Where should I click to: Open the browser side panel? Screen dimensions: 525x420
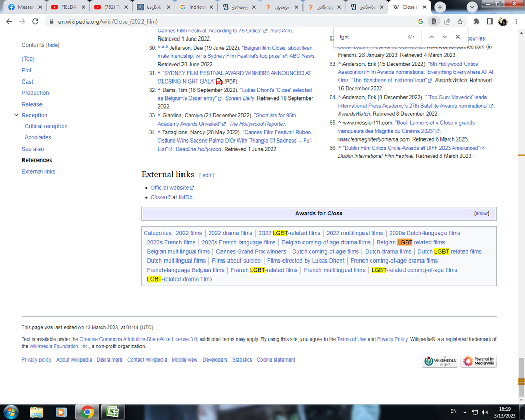pyautogui.click(x=490, y=22)
